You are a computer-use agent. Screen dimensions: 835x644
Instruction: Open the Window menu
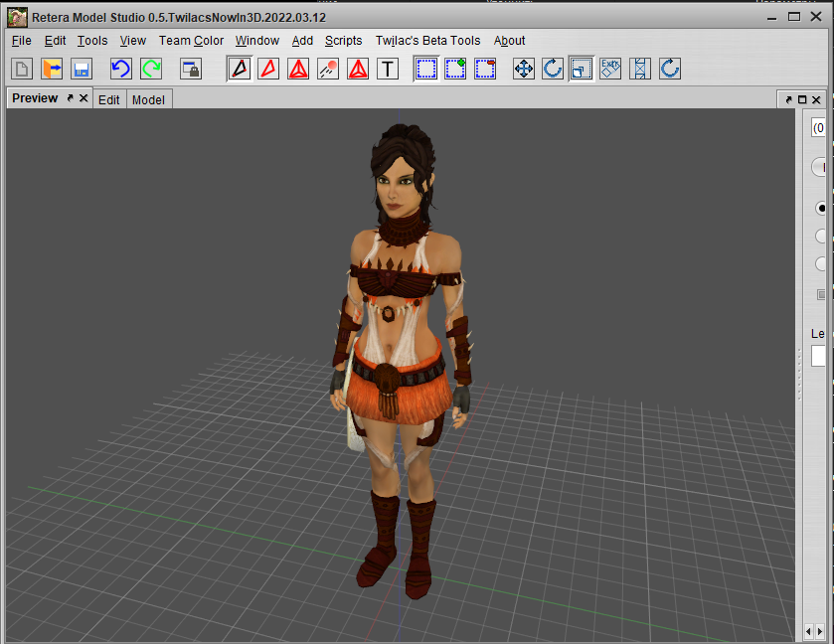pyautogui.click(x=257, y=41)
